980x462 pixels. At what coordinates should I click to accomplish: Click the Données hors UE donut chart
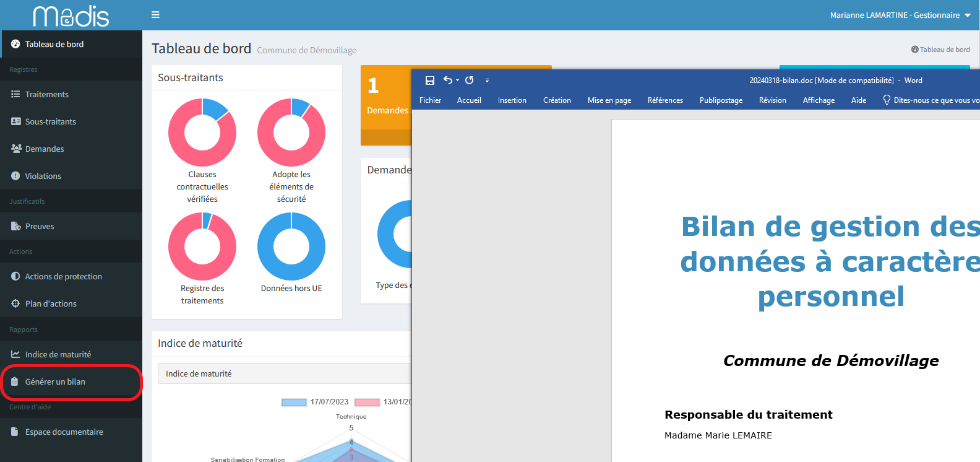[x=291, y=246]
